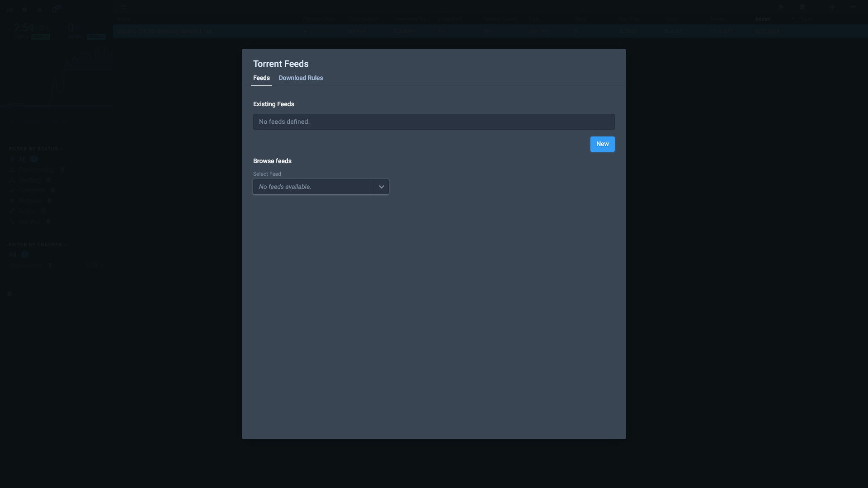Switch to the Download Rules tab
This screenshot has width=868, height=488.
tap(301, 78)
